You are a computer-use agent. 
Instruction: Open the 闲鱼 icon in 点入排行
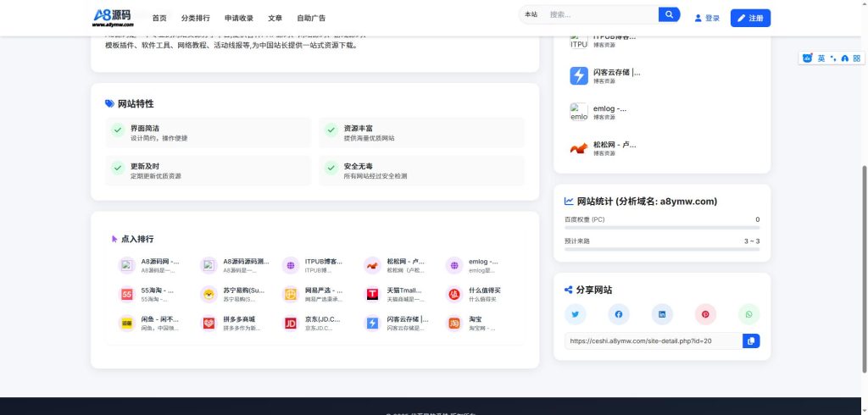(x=127, y=324)
